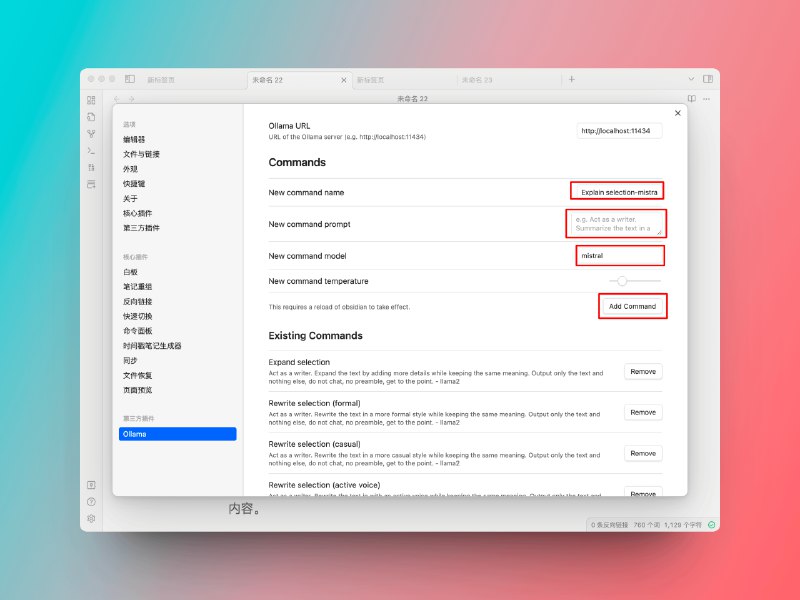Click the Rewrite selection (active voice) title

click(324, 485)
